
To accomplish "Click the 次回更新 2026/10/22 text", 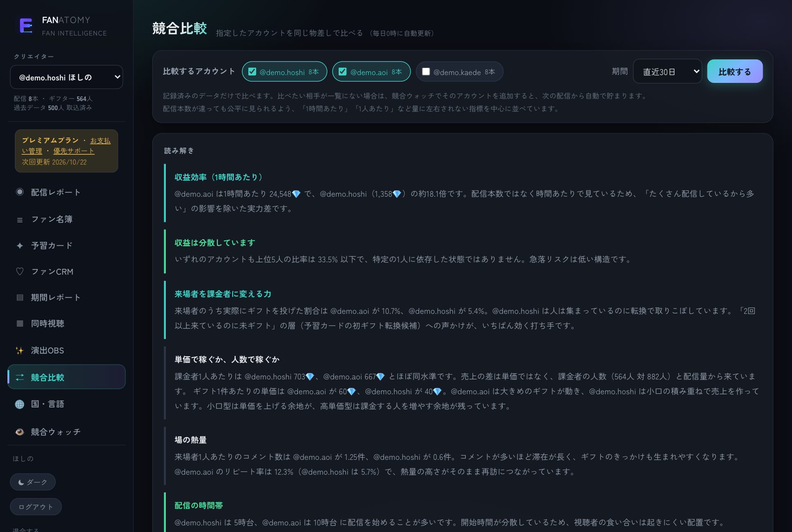I will (x=54, y=162).
